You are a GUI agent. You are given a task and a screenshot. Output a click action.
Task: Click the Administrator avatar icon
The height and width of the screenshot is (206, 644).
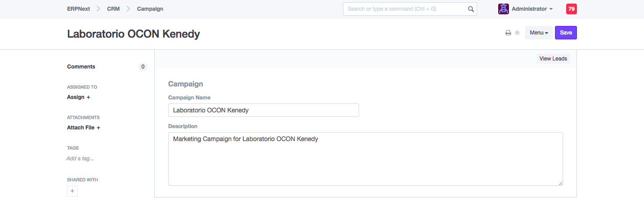[504, 9]
